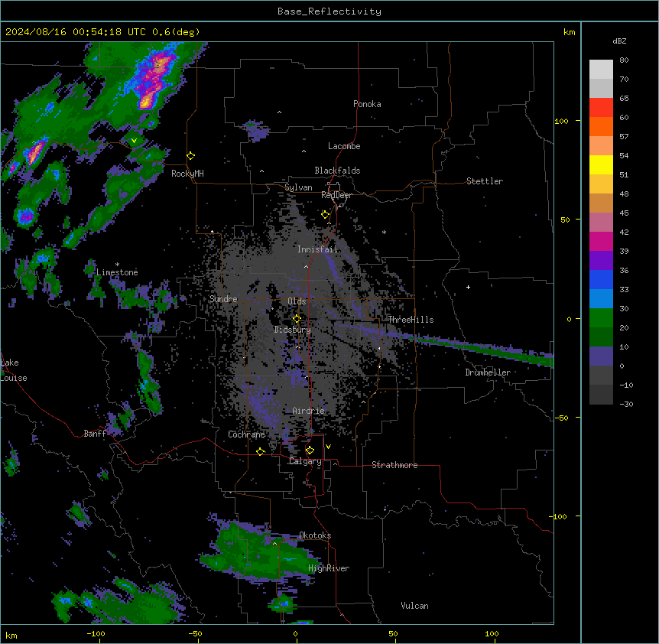This screenshot has width=659, height=644.
Task: Select the purple 36-39 dBZ legend swatch
Action: click(x=601, y=261)
